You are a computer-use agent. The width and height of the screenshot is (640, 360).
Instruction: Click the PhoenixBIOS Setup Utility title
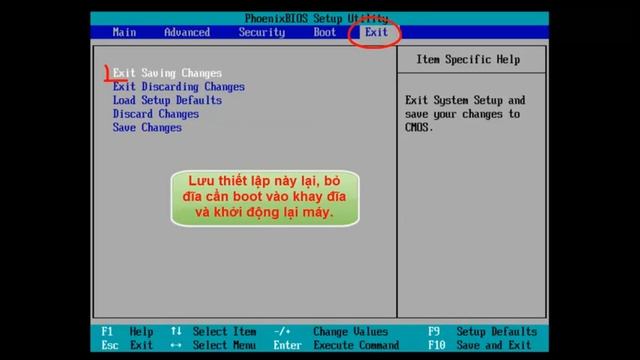[x=316, y=18]
